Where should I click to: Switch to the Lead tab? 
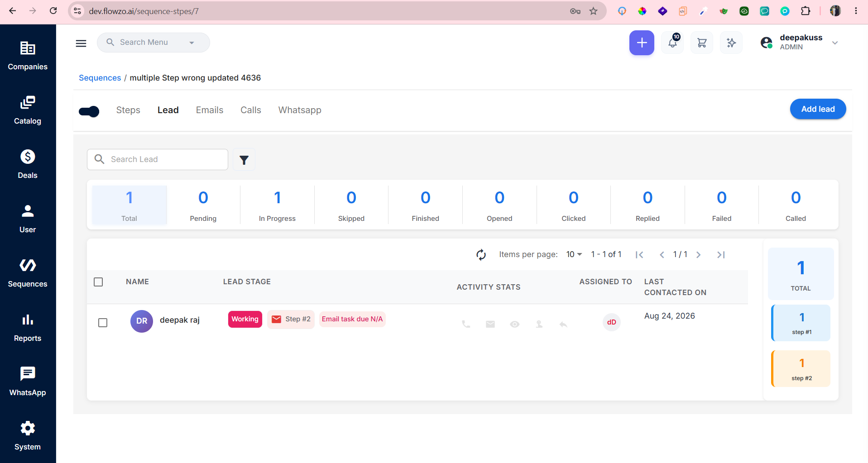coord(168,110)
